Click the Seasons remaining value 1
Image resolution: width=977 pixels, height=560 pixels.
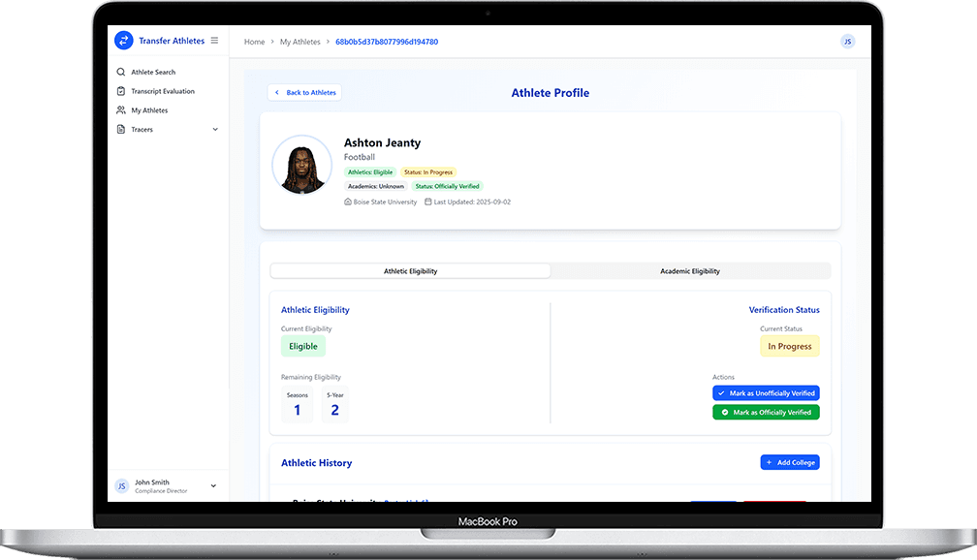point(298,410)
